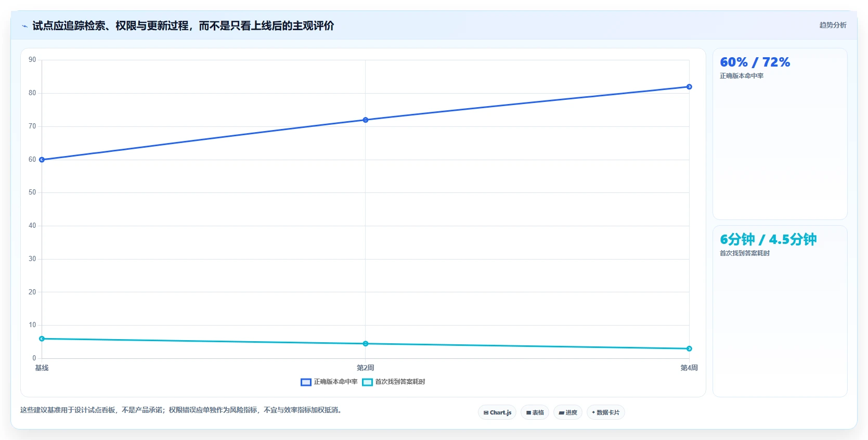Click the 50 y-axis tick label
The image size is (868, 440).
click(x=32, y=192)
